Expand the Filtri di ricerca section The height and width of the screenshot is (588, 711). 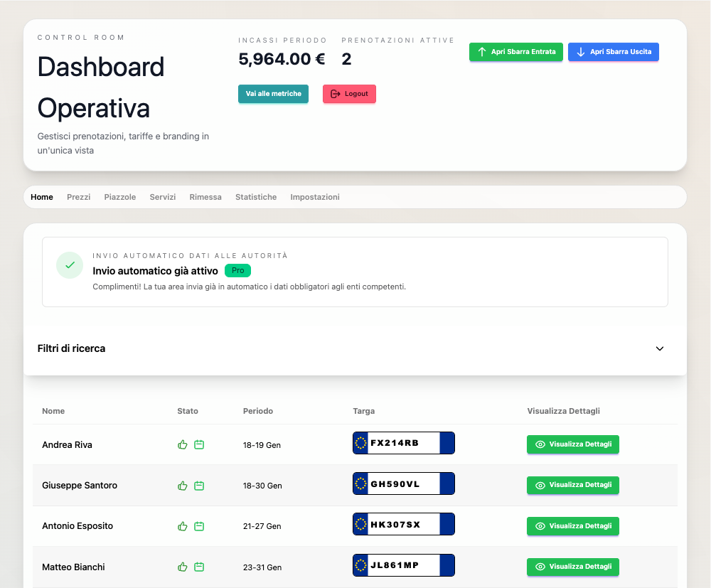pyautogui.click(x=660, y=348)
